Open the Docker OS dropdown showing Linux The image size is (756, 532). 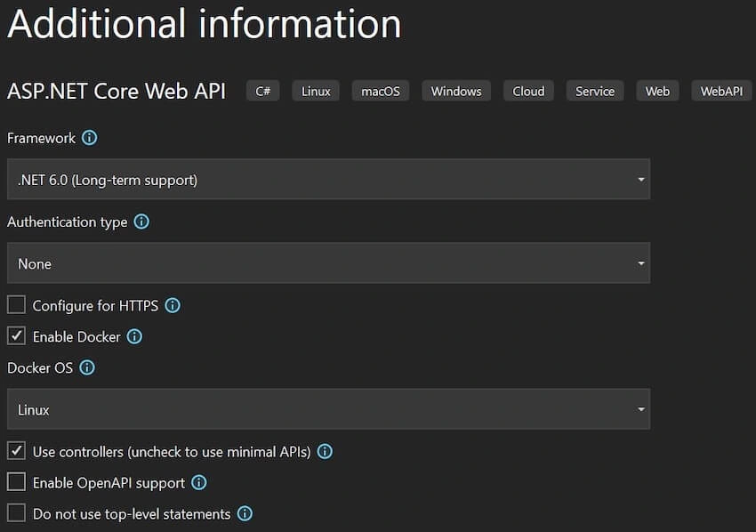[x=328, y=409]
